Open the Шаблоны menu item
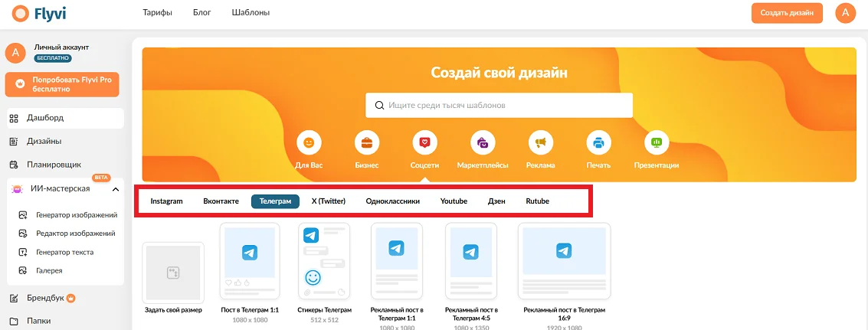Viewport: 868px width, 330px height. pyautogui.click(x=251, y=12)
